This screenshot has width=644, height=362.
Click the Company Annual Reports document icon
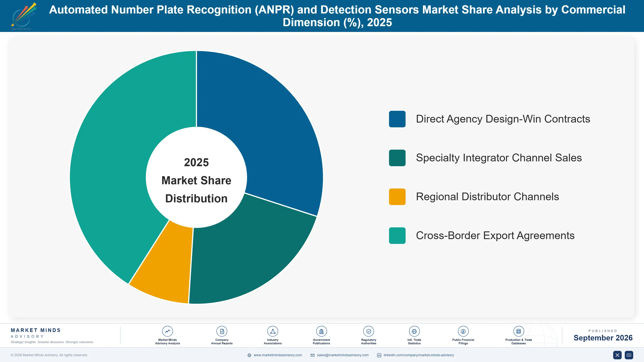222,331
